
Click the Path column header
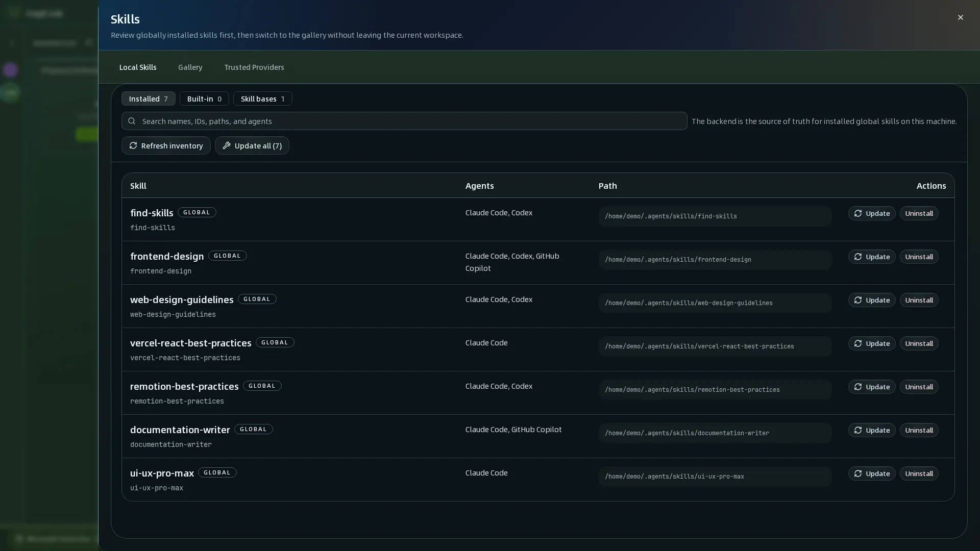[x=607, y=186]
